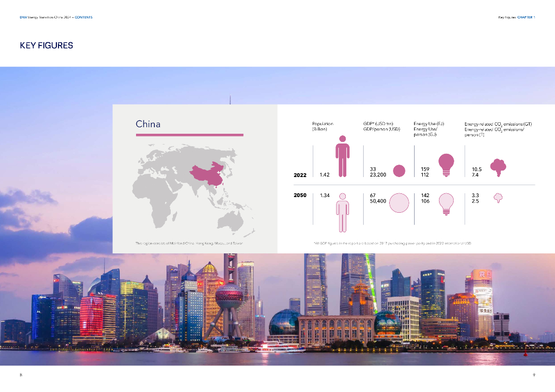This screenshot has height=392, width=555.
Task: Select the population value 1.34
Action: (325, 195)
